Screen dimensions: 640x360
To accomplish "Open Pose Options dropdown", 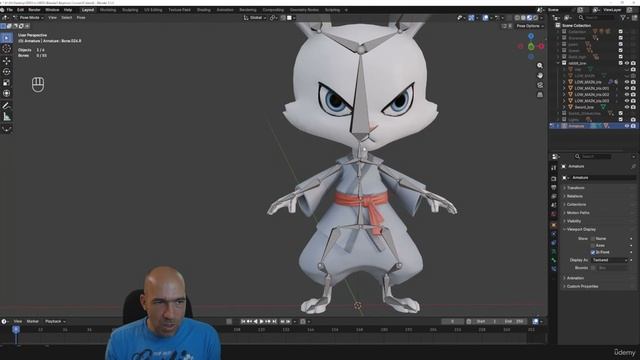I will (529, 26).
